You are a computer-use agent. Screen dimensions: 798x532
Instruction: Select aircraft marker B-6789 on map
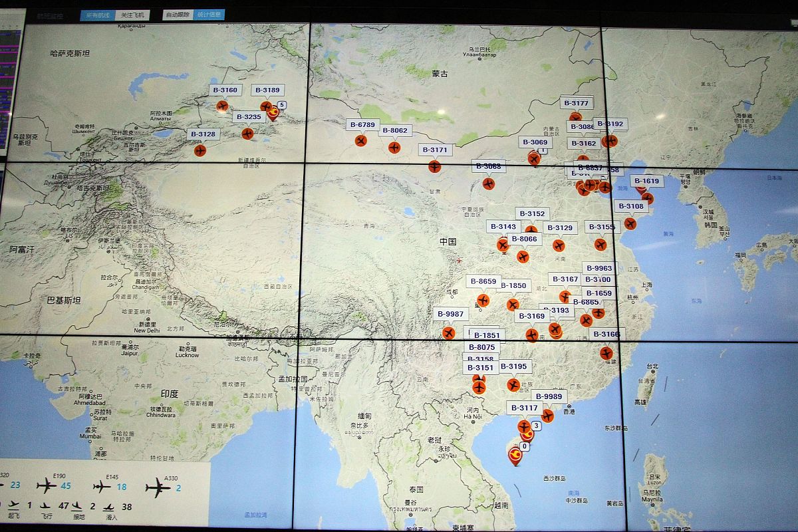[360, 140]
